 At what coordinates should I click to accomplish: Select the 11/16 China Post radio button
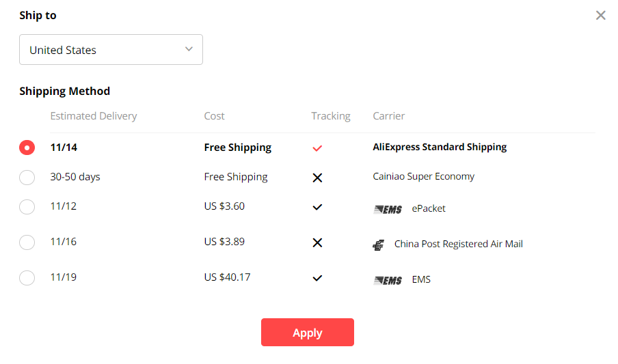[27, 242]
